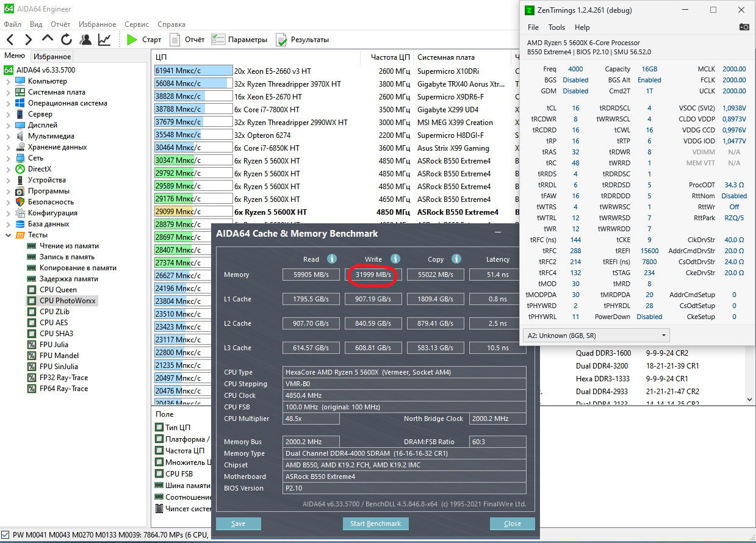
Task: Click the Start Benchmark button
Action: pos(376,523)
